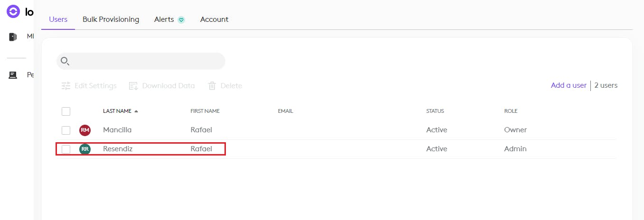644x220 pixels.
Task: Open the personal devices sidebar icon
Action: 13,75
